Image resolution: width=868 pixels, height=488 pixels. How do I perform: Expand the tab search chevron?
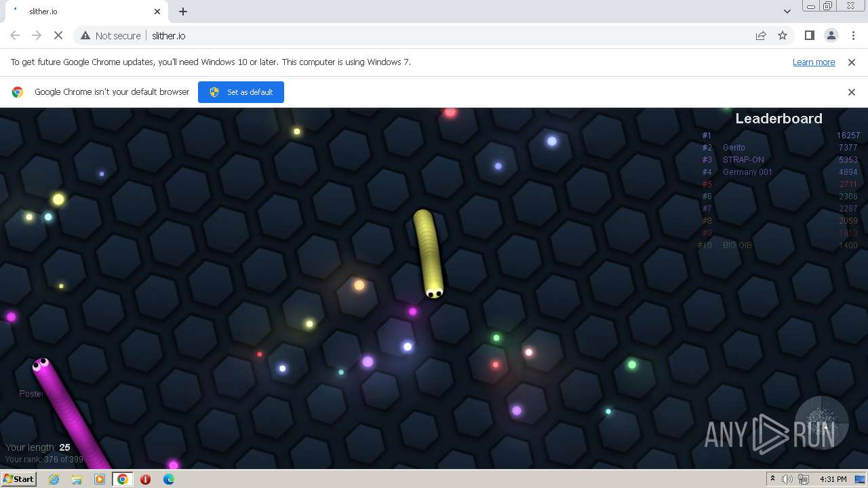(787, 12)
